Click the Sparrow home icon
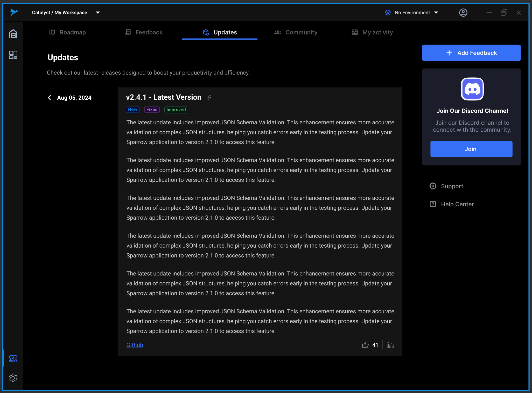 [x=13, y=34]
